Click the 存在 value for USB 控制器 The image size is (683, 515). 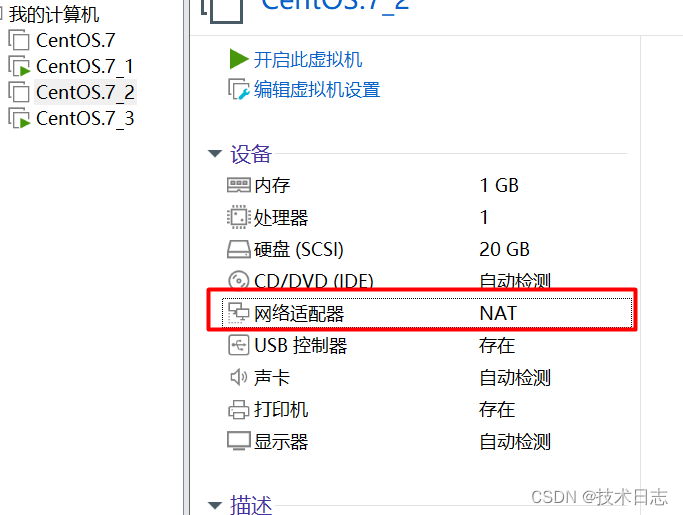(x=497, y=346)
